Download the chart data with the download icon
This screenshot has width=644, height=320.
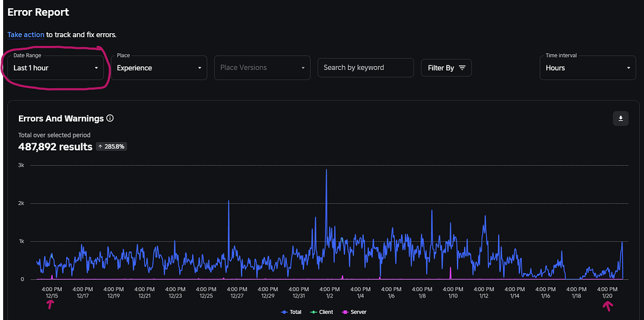[621, 119]
